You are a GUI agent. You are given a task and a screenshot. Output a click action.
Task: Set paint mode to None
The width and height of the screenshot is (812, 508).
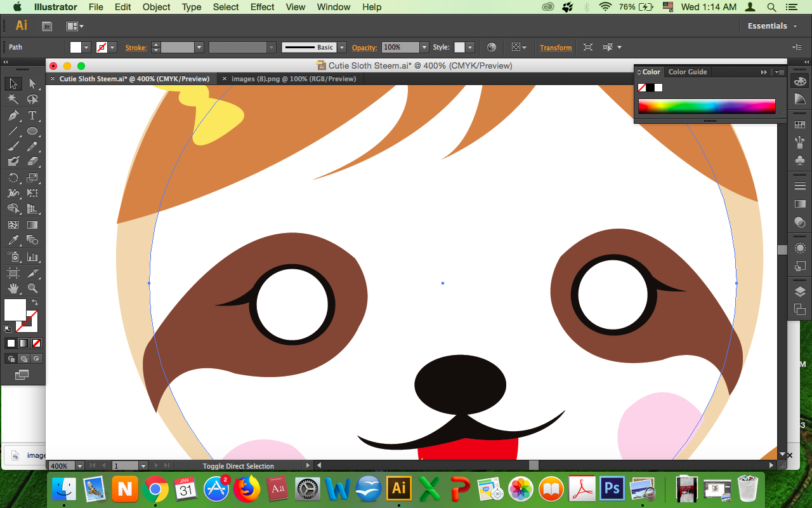tap(36, 343)
